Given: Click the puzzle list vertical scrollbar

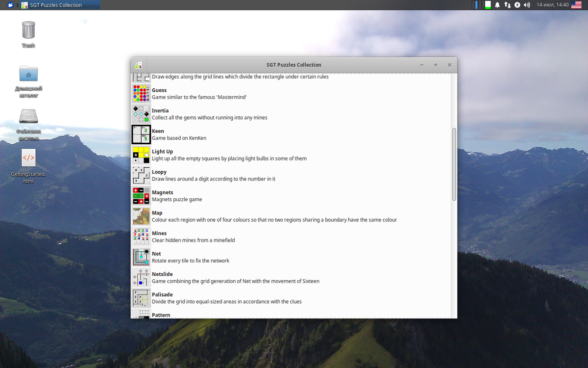Looking at the screenshot, I should tap(454, 164).
